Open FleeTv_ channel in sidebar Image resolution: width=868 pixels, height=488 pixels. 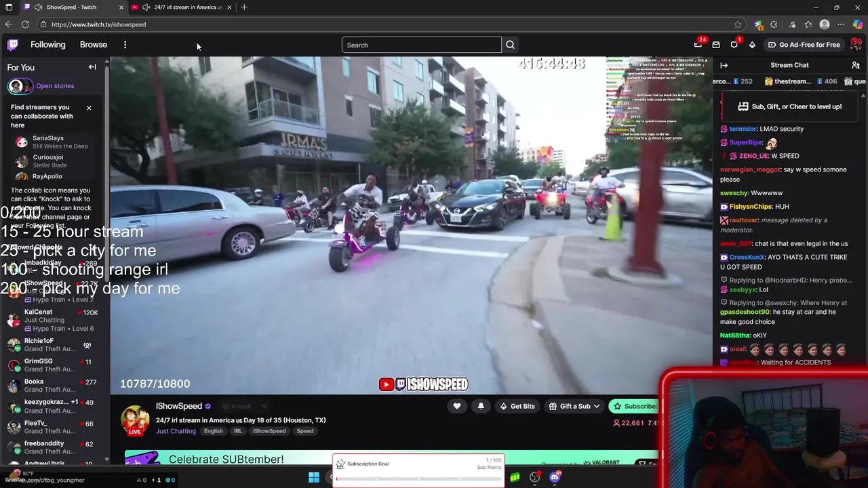coord(54,427)
